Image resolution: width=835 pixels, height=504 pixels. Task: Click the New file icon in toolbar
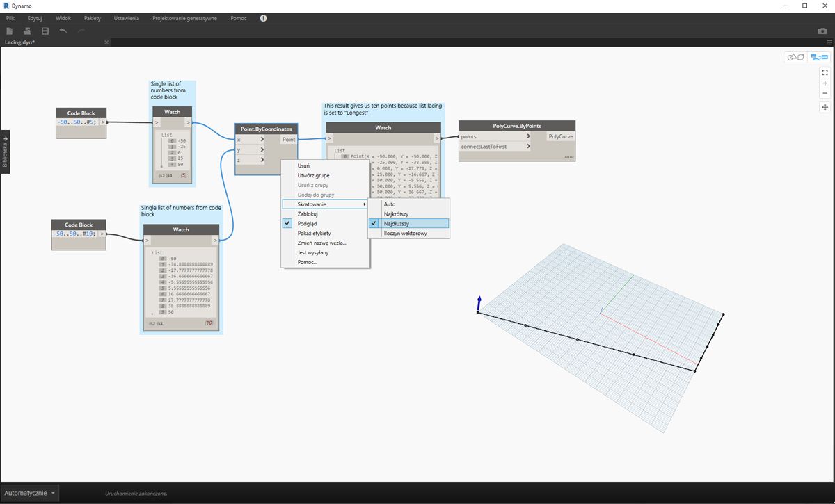click(x=10, y=31)
